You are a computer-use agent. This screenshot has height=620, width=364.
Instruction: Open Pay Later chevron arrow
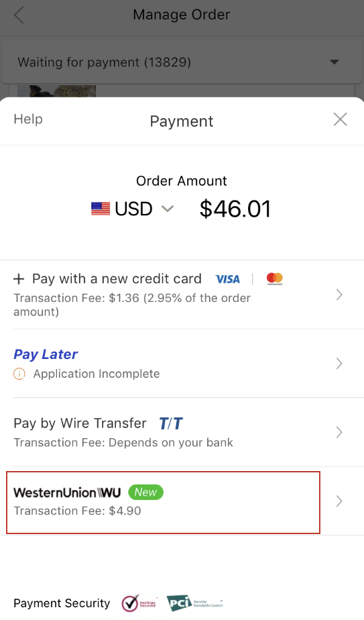pos(339,364)
